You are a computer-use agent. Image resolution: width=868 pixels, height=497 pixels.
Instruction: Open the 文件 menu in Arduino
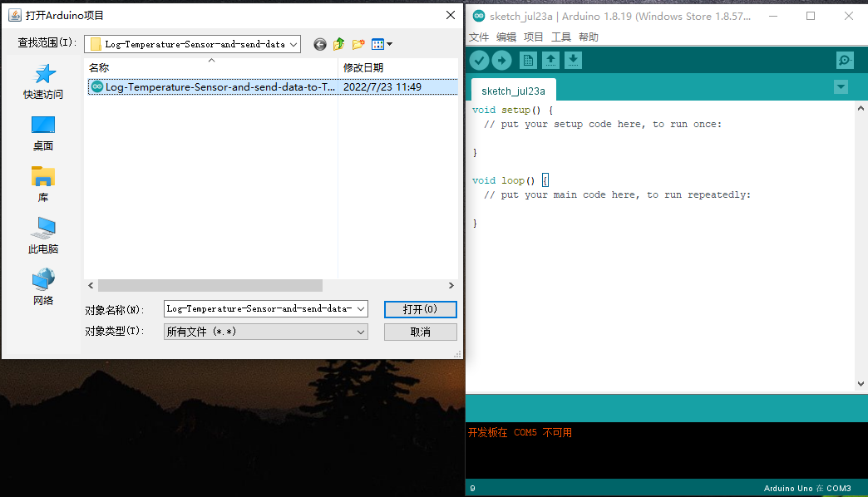pos(479,37)
